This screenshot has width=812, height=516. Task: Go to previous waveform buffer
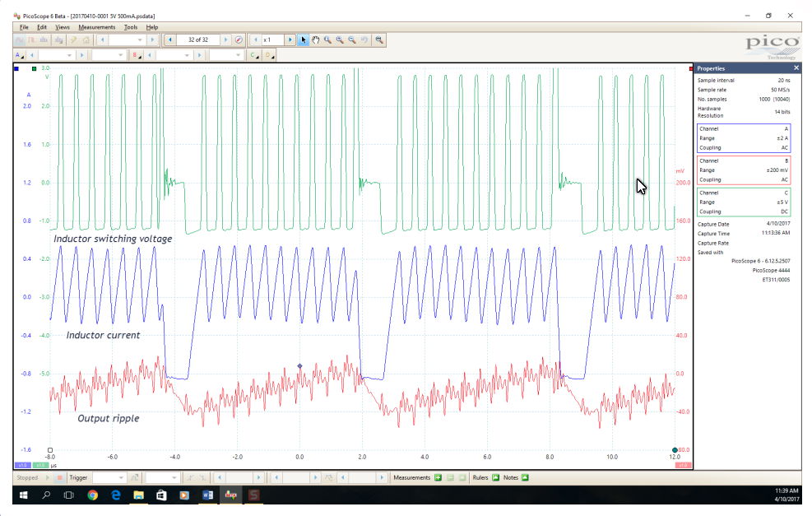(x=169, y=40)
